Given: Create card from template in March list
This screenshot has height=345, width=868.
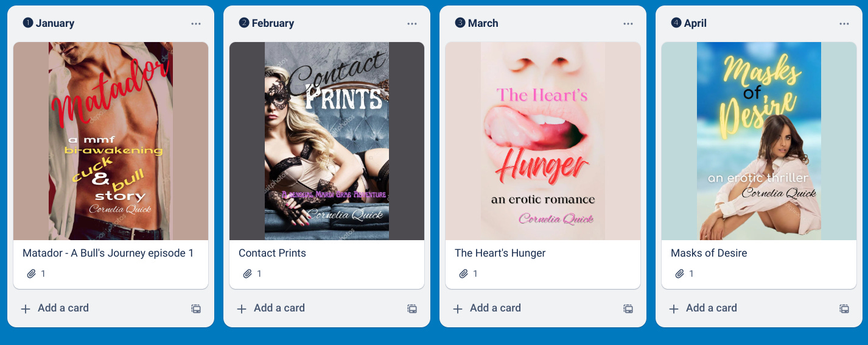Looking at the screenshot, I should pos(628,308).
